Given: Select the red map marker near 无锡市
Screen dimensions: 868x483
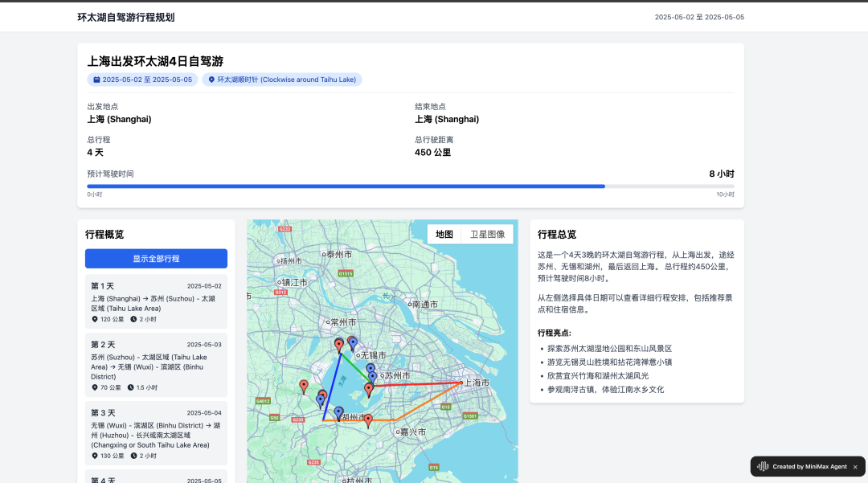Looking at the screenshot, I should pos(339,344).
